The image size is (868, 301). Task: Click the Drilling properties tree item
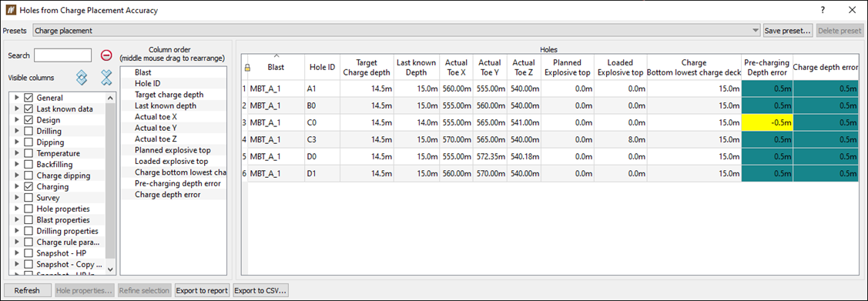[68, 231]
